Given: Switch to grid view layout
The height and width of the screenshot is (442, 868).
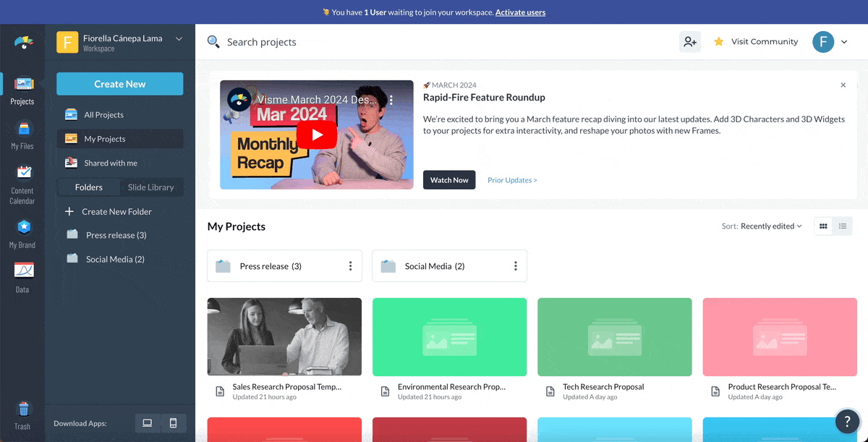Looking at the screenshot, I should pyautogui.click(x=823, y=226).
